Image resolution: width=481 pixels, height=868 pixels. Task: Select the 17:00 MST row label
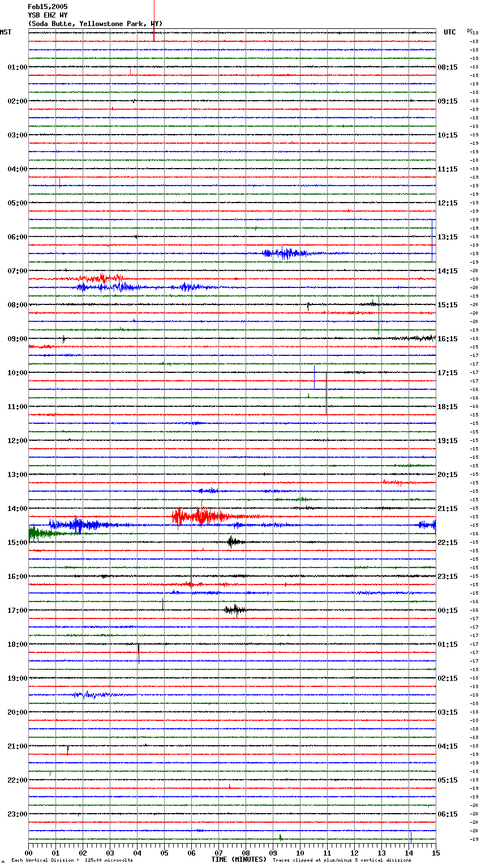(18, 611)
